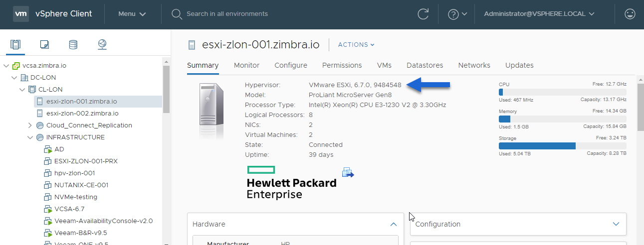Select Veeam-AvailabilityConsole-v2.0 virtual machine
Screen dimensions: 644x245
click(x=103, y=221)
